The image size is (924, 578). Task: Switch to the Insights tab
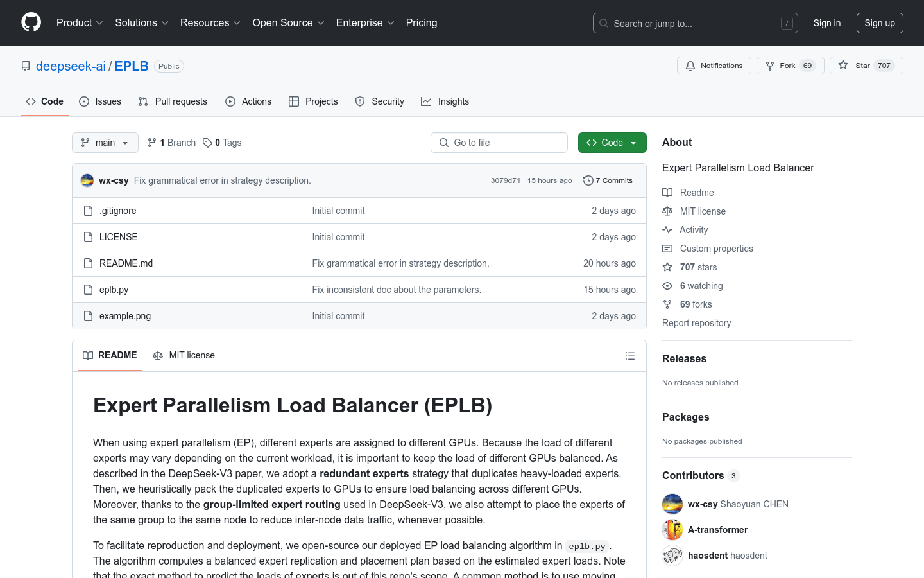tap(445, 101)
